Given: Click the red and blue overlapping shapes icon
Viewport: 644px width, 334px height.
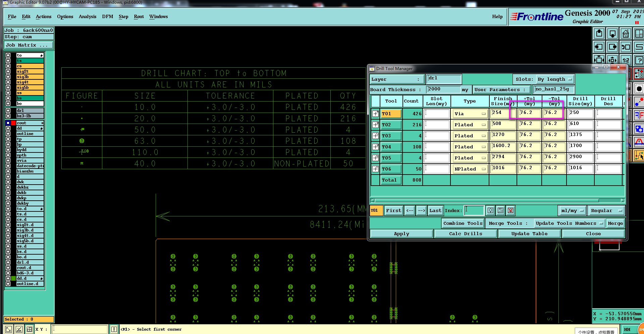Looking at the screenshot, I should click(x=639, y=129).
